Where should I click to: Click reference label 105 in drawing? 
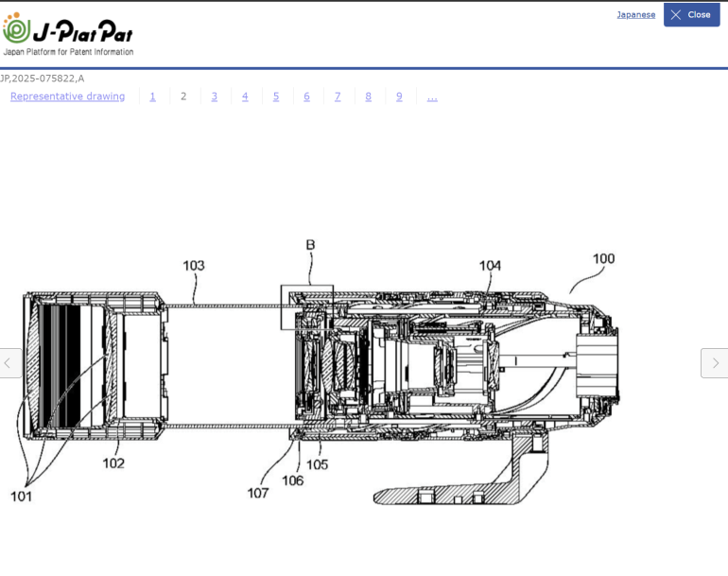click(x=317, y=464)
